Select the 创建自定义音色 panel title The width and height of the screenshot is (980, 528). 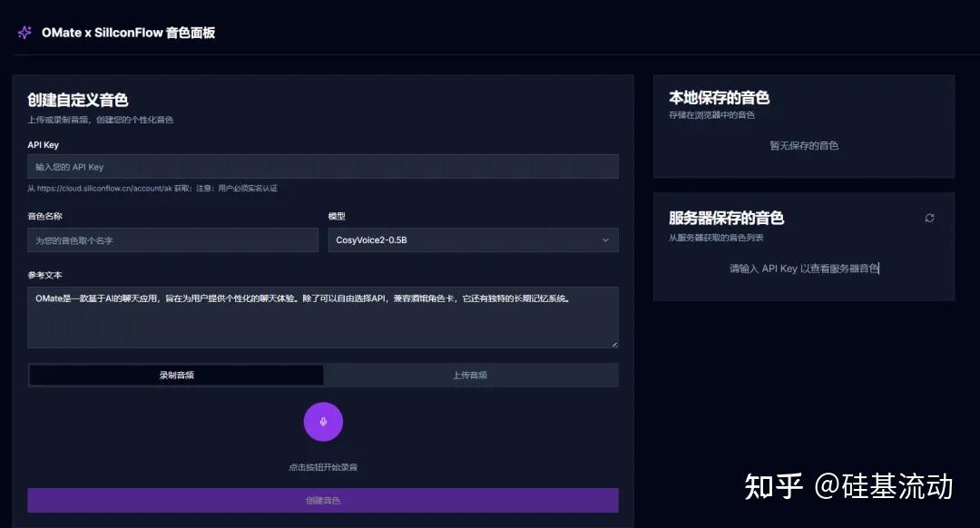point(79,101)
